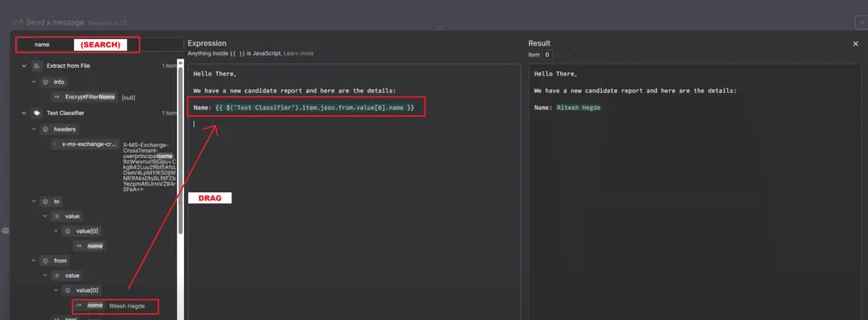Select the name field showing Ritesh Hegde
The image size is (868, 320).
95,305
